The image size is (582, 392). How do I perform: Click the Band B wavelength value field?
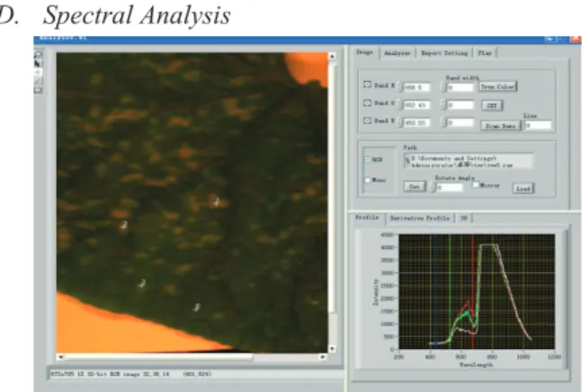416,123
